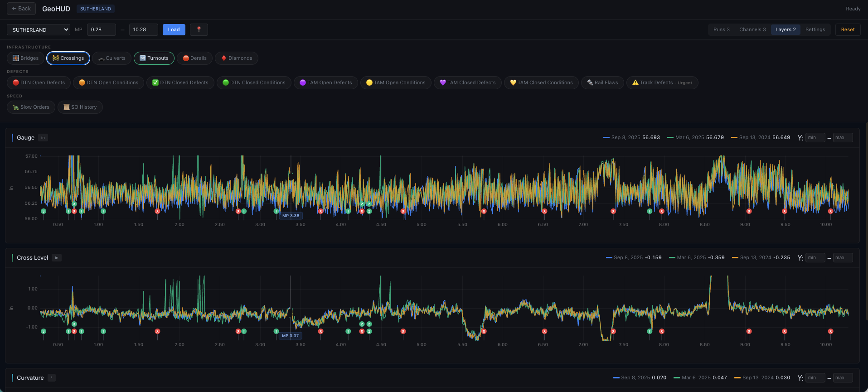Turn off the Turnouts layer
The width and height of the screenshot is (868, 392).
pyautogui.click(x=154, y=58)
